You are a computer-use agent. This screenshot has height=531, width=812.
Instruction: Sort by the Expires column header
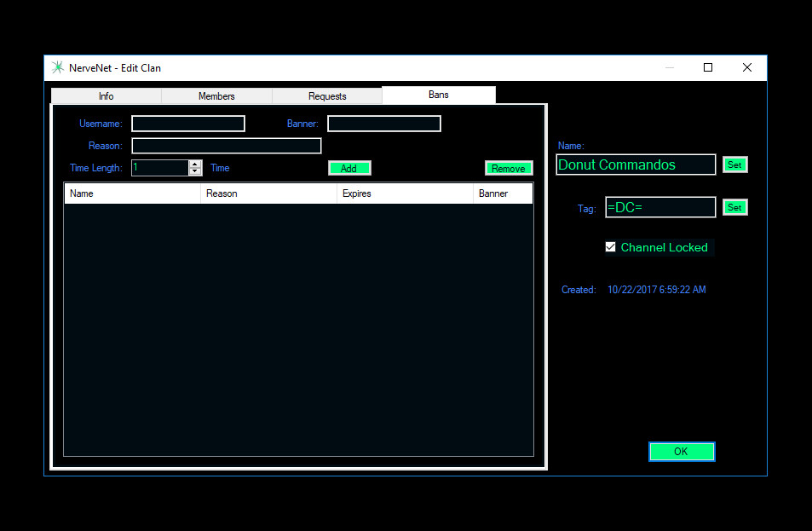(x=405, y=194)
